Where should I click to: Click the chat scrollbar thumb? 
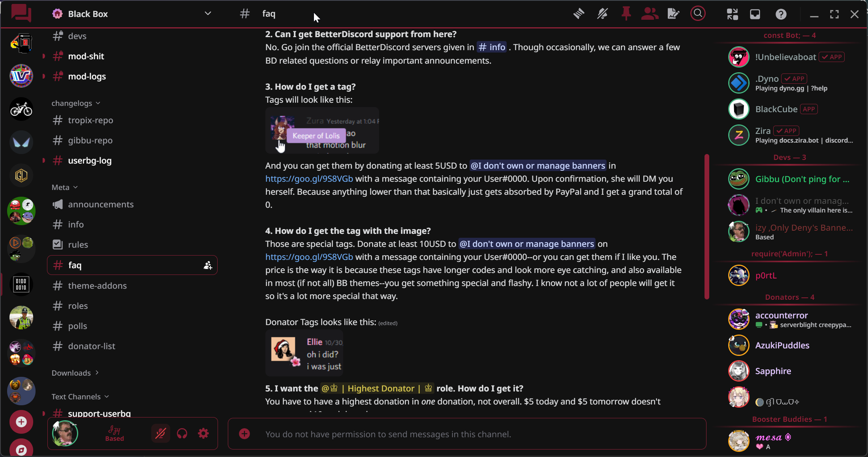point(706,227)
